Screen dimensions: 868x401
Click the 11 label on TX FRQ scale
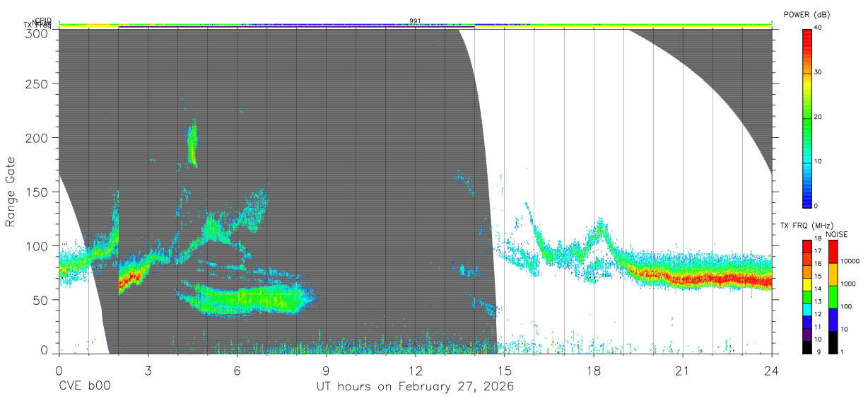click(818, 327)
